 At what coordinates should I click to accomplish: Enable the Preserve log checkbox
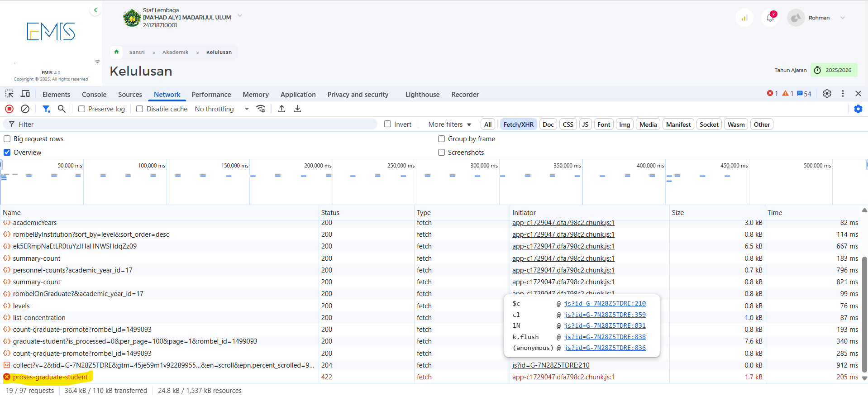82,109
